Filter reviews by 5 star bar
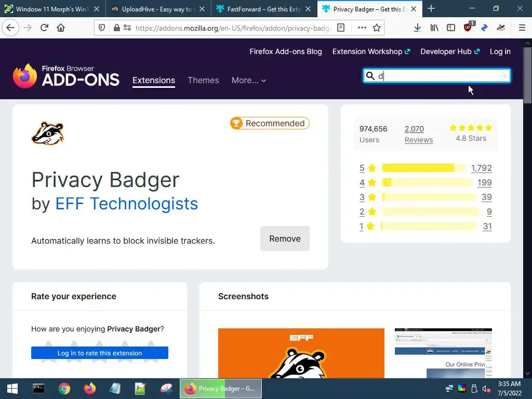 [423, 168]
